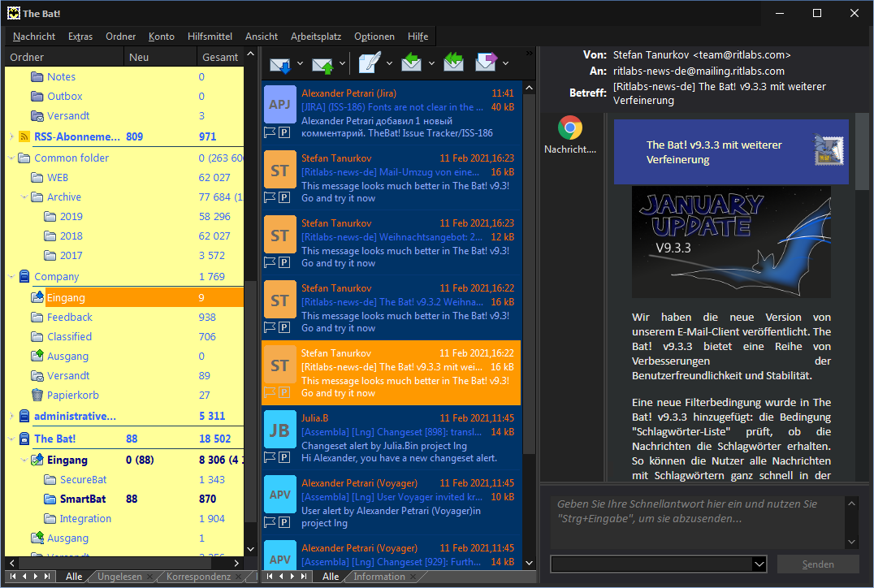Viewport: 874px width, 588px height.
Task: Toggle flag on Mail-Umzug message
Action: click(x=270, y=197)
